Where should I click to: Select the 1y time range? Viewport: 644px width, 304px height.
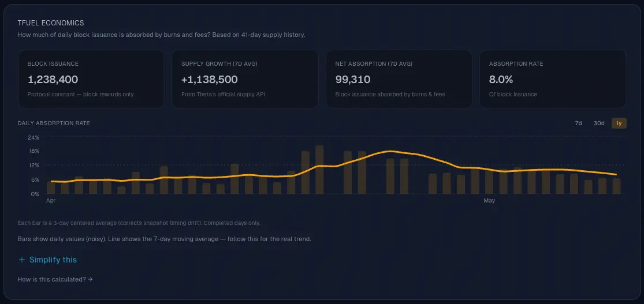point(619,123)
